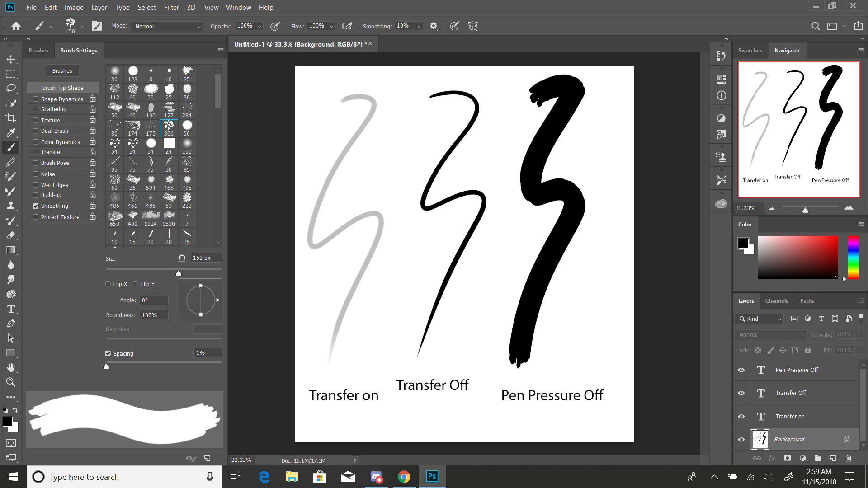Select the Zoom tool

click(x=11, y=382)
